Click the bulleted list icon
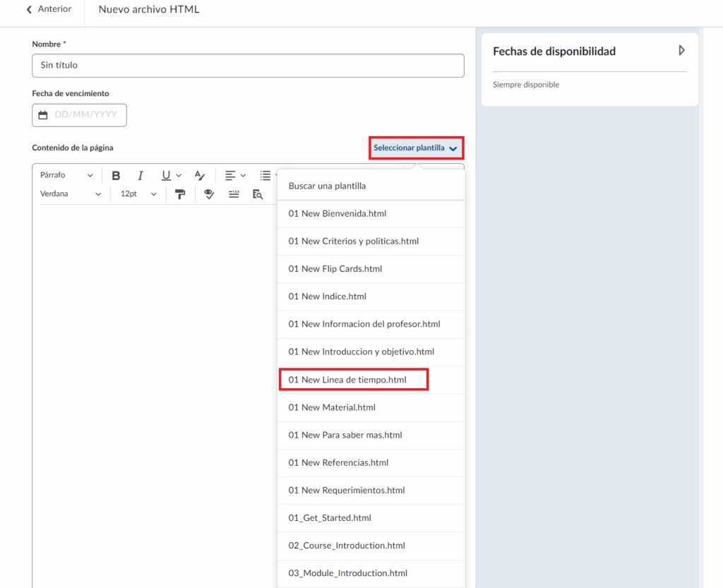 coord(265,176)
